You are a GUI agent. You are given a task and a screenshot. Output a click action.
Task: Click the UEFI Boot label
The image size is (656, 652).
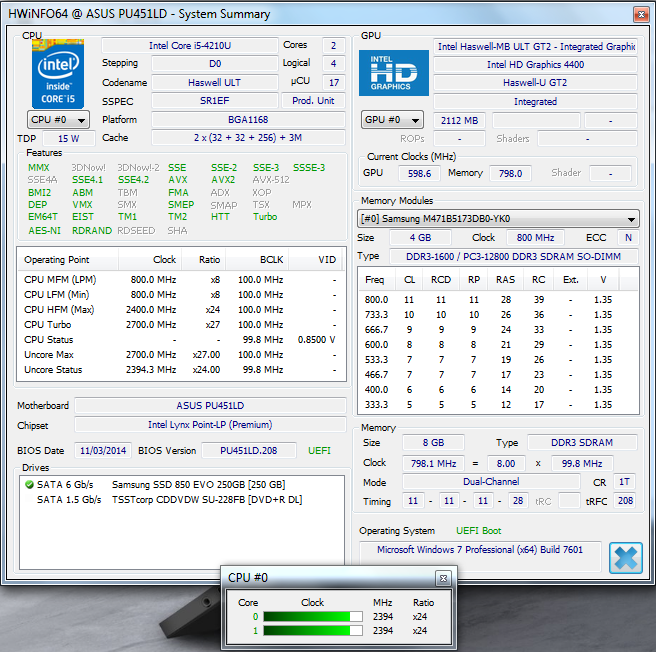(478, 531)
